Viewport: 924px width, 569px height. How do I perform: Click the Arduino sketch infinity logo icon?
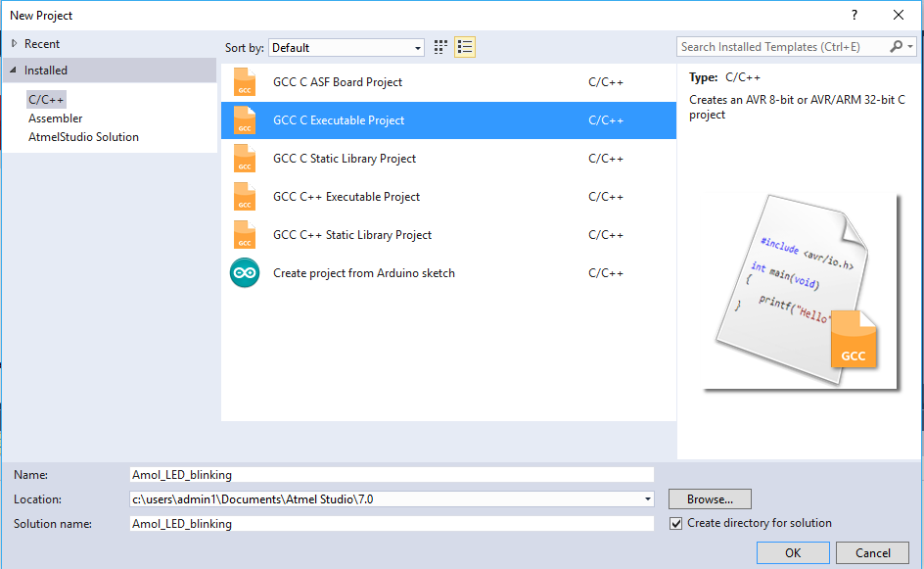pos(245,273)
